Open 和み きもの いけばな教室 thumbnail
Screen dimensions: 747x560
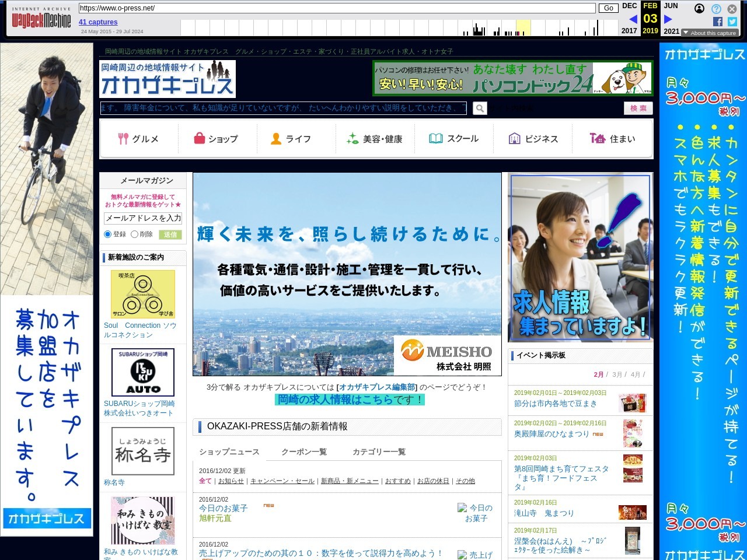143,520
